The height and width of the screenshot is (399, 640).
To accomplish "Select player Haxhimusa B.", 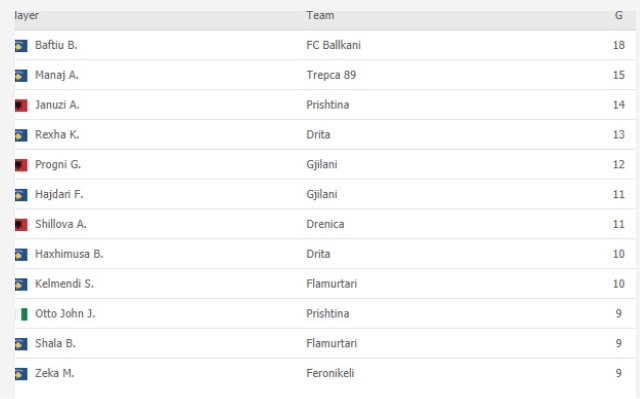I will 69,254.
